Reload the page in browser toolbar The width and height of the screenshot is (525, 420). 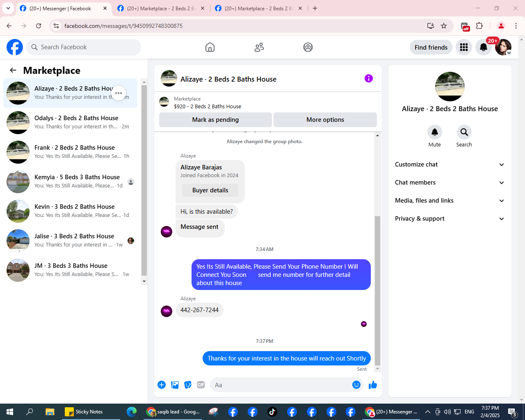[x=39, y=26]
